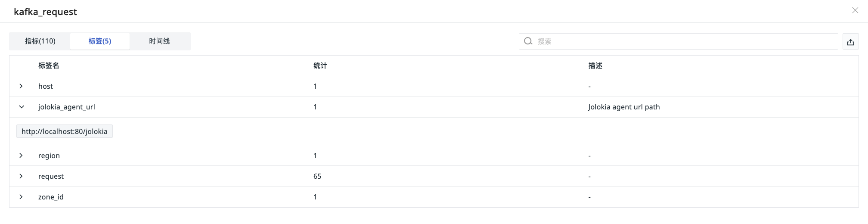
Task: Collapse the jolokia_agent_url tag row
Action: tap(21, 107)
